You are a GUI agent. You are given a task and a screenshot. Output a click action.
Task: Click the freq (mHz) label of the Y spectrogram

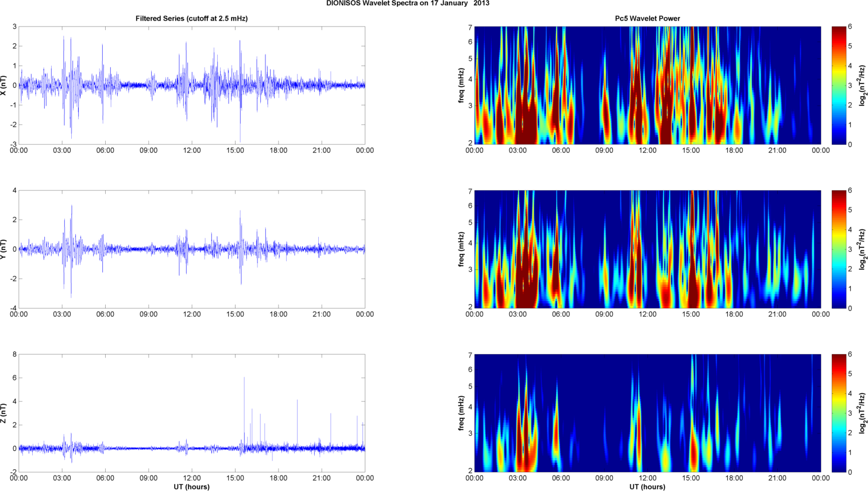click(x=461, y=249)
